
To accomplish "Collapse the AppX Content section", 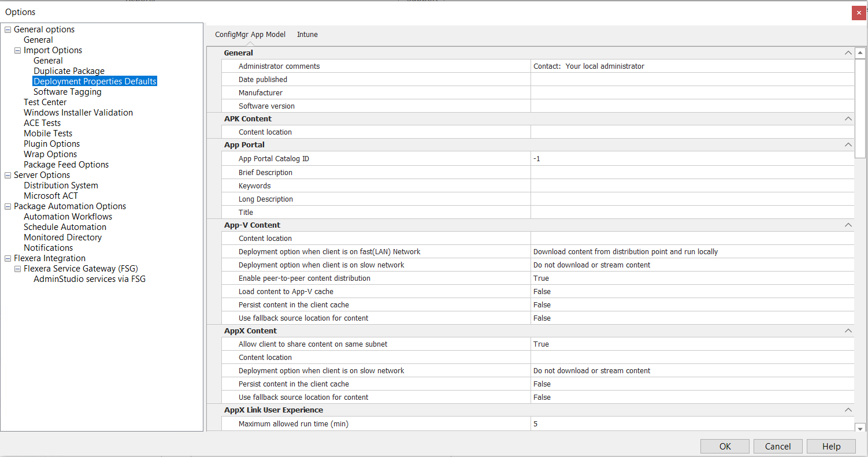I will 848,330.
